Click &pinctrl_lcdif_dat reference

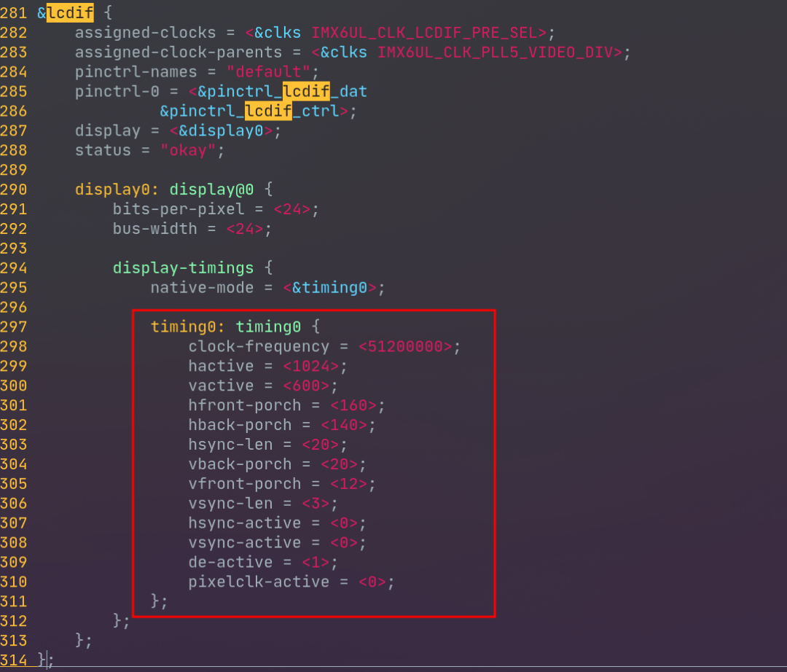click(x=282, y=91)
